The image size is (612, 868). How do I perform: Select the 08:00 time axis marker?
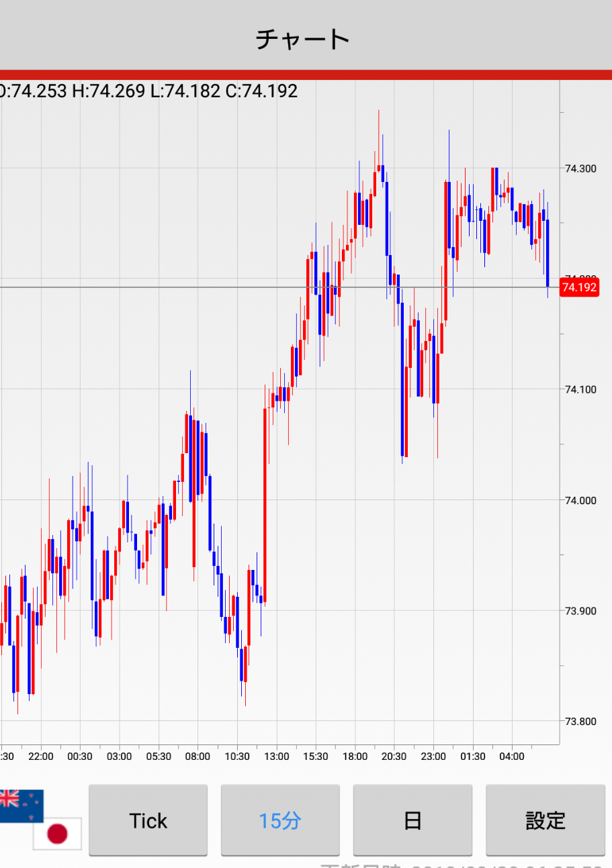(x=198, y=757)
